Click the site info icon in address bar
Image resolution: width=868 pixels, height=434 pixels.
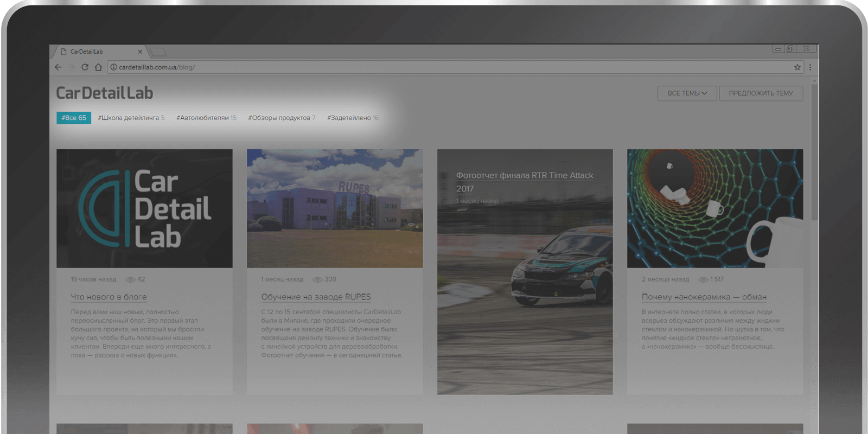[113, 67]
